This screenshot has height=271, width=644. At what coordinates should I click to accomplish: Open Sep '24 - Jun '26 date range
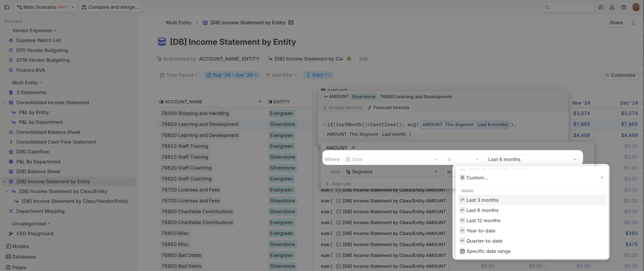click(x=231, y=75)
